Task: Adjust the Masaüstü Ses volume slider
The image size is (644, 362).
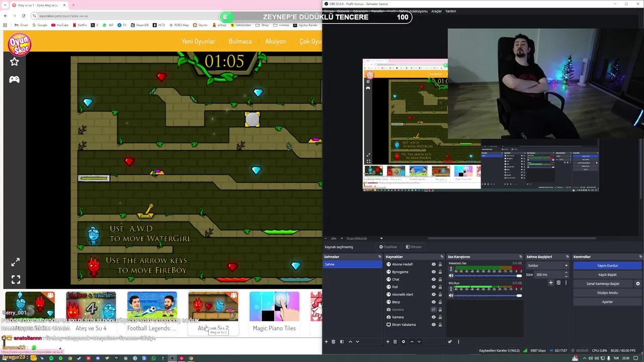Action: (x=489, y=276)
